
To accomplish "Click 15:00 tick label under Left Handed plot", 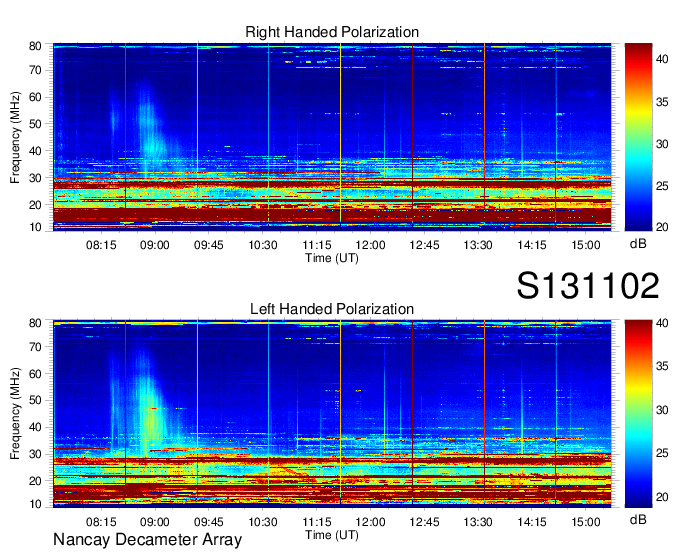I will click(x=585, y=522).
